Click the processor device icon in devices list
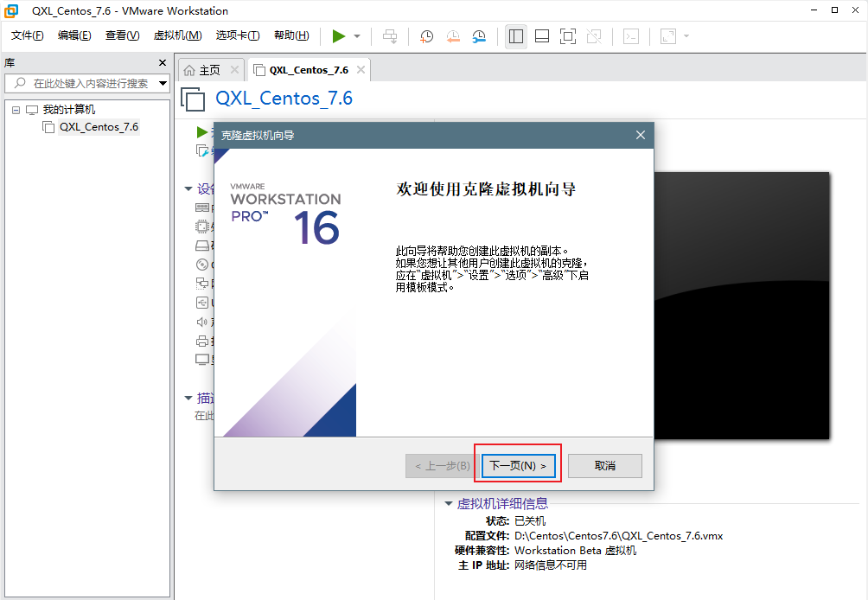Viewport: 868px width, 600px height. (x=202, y=227)
